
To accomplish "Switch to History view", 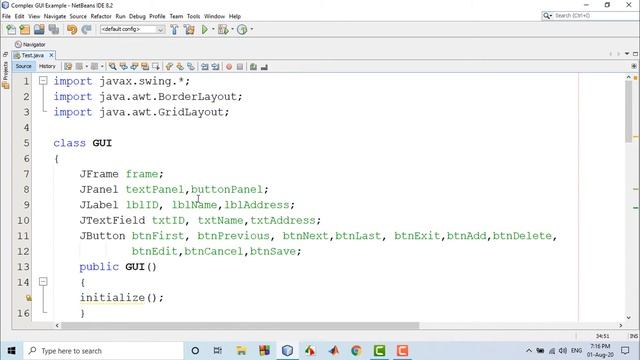I will [x=47, y=66].
